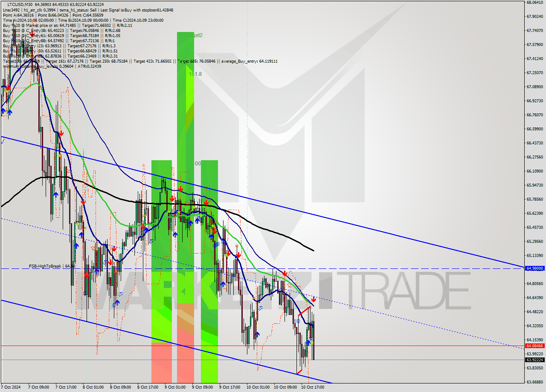Viewport: 546px width, 392px height.
Task: Click the blue 64.98000 price tag
Action: pos(535,268)
